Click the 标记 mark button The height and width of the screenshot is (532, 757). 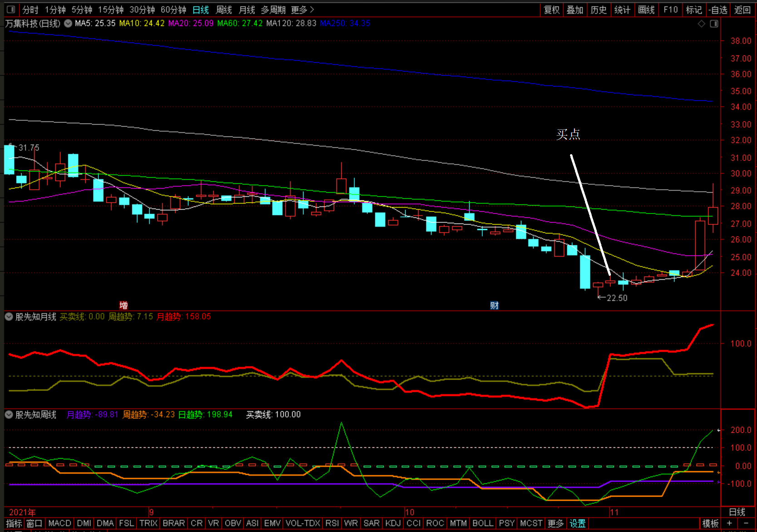(694, 10)
